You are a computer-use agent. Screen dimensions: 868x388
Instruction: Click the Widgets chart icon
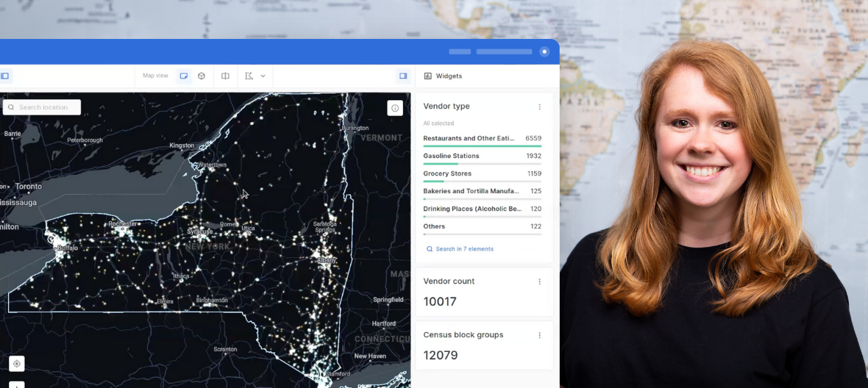(428, 76)
